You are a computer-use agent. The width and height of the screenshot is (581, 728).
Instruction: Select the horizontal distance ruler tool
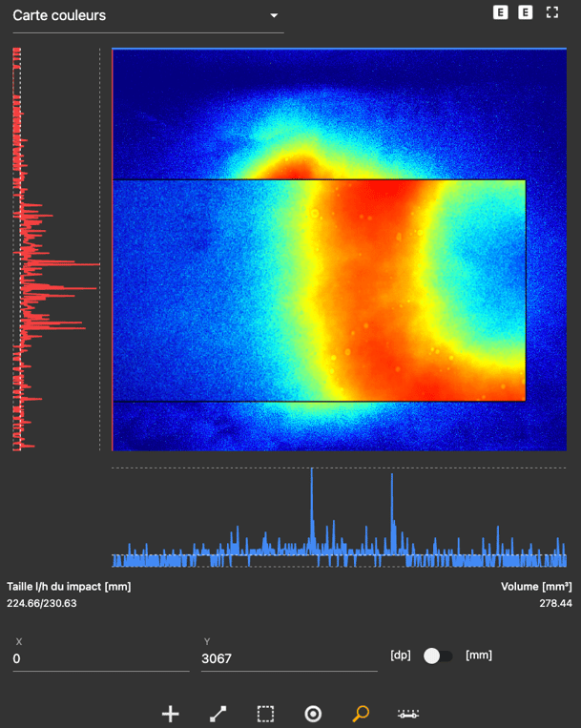tap(408, 714)
